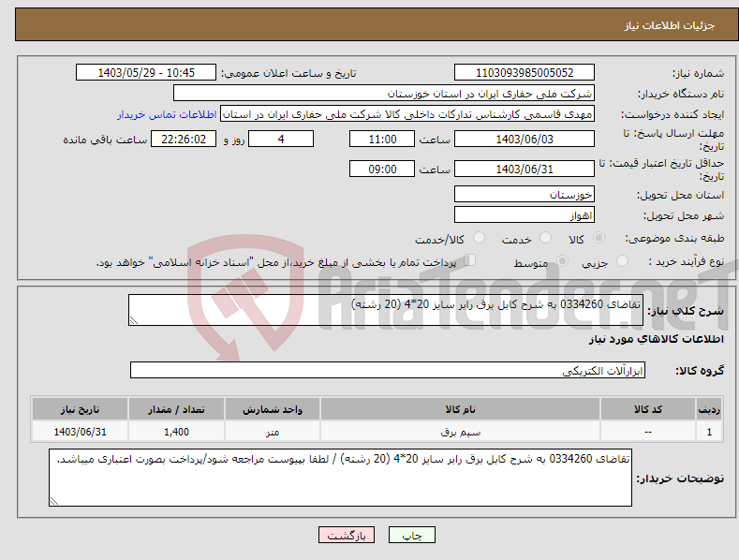Screen dimensions: 739x560
Task: Click the buyer organization name field
Action: (384, 94)
